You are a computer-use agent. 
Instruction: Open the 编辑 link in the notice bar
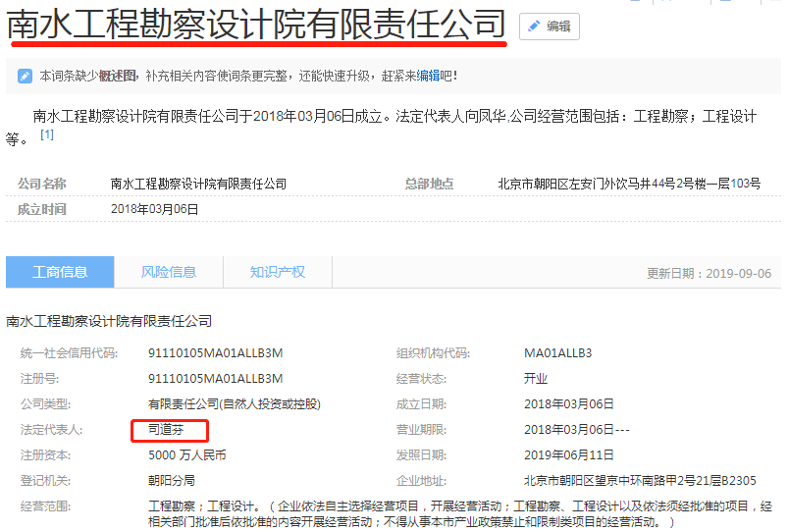click(428, 76)
